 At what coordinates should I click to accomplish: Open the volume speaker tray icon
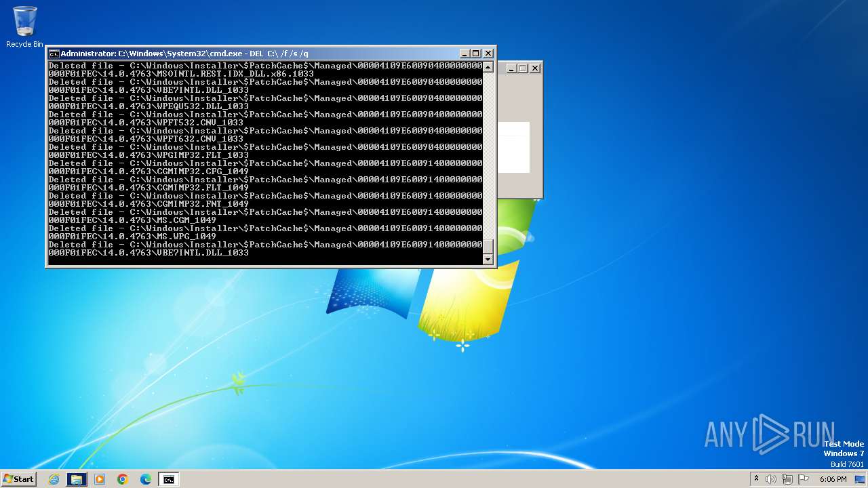click(771, 479)
